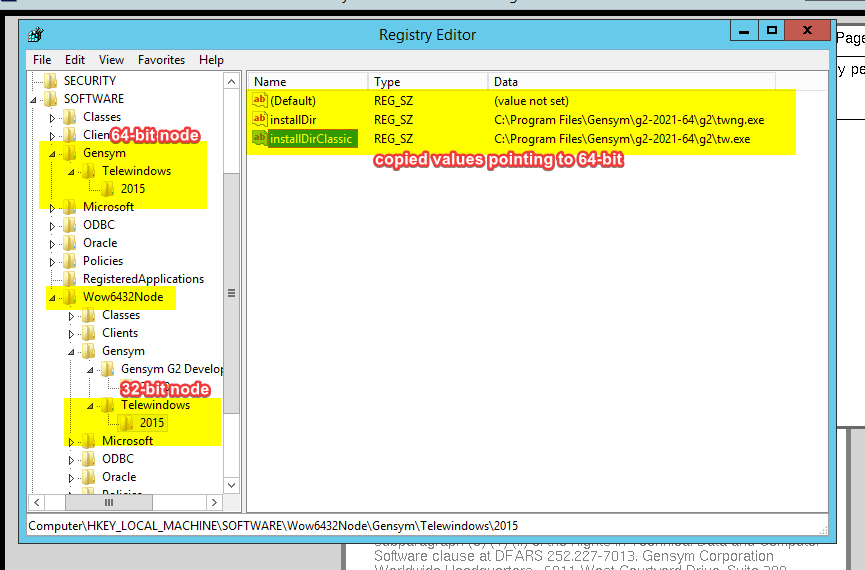Open the Favorites menu

click(x=161, y=60)
